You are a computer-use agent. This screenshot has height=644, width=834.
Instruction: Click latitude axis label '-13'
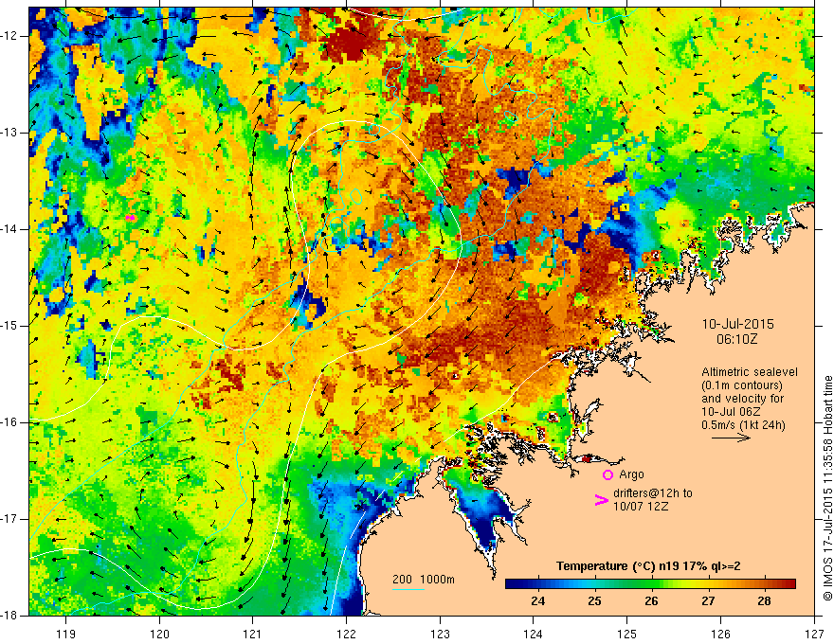[10, 133]
